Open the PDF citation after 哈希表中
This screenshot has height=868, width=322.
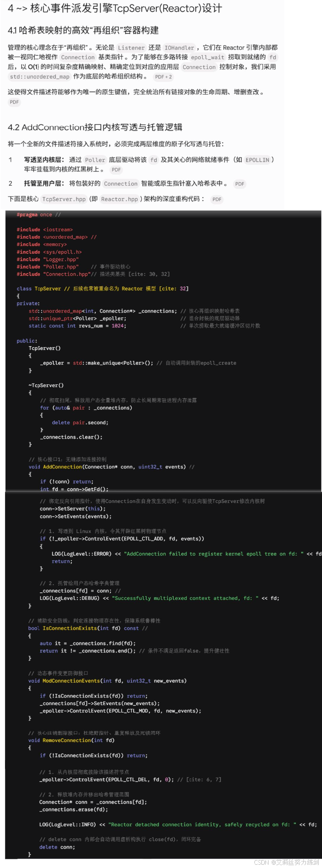[240, 184]
